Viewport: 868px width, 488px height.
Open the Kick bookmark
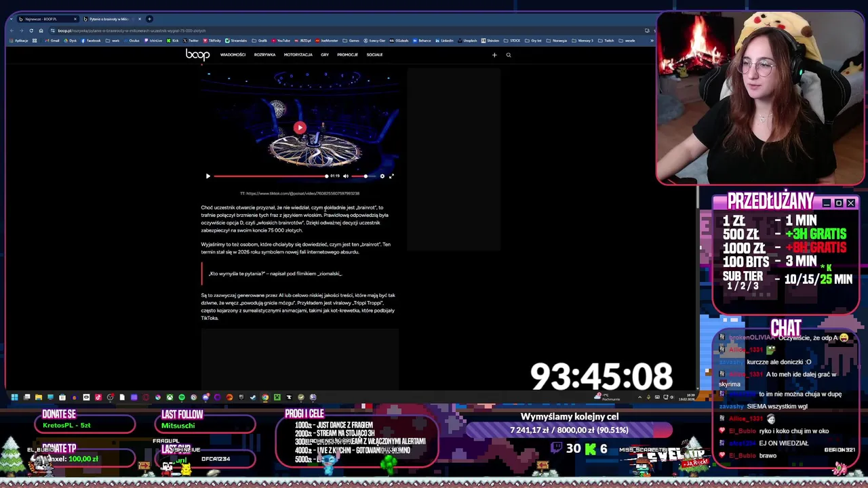point(172,41)
